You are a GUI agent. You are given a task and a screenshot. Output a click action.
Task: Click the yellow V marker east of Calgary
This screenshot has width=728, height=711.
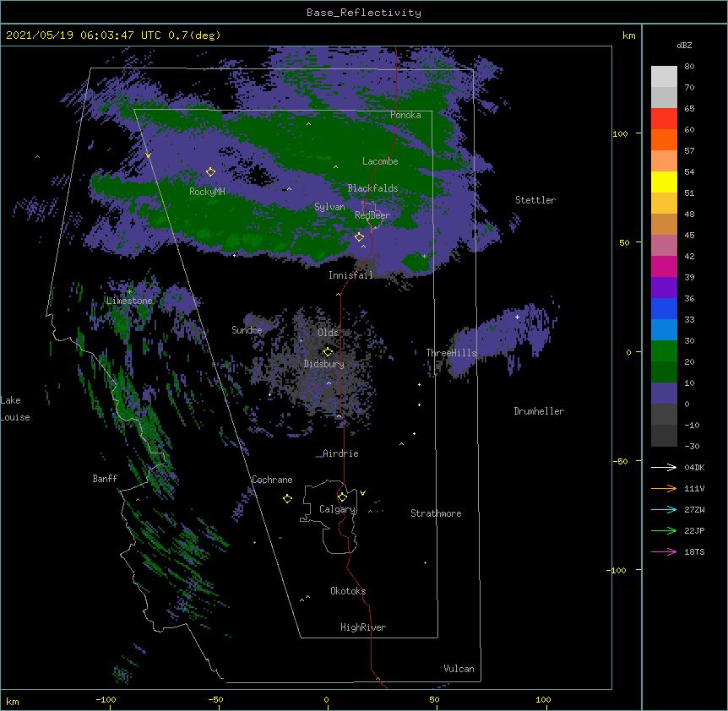pos(362,493)
